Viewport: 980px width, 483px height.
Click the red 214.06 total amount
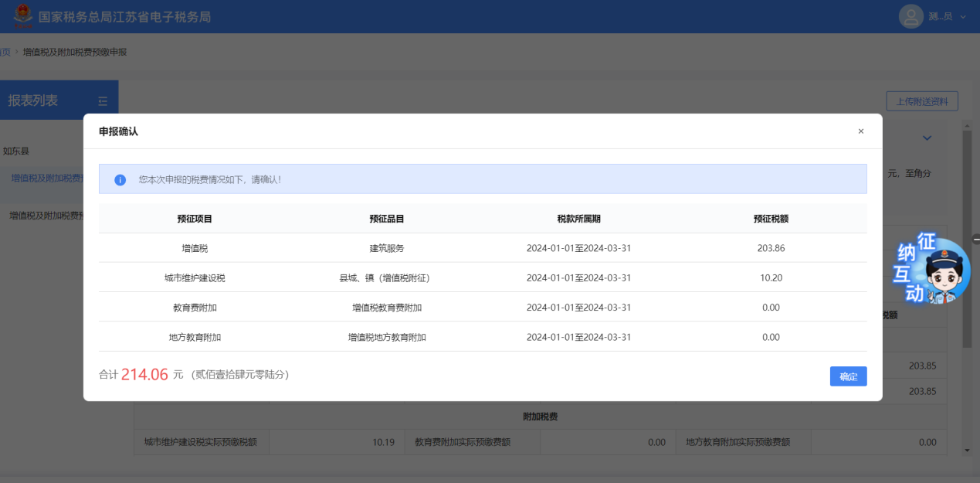click(x=144, y=375)
